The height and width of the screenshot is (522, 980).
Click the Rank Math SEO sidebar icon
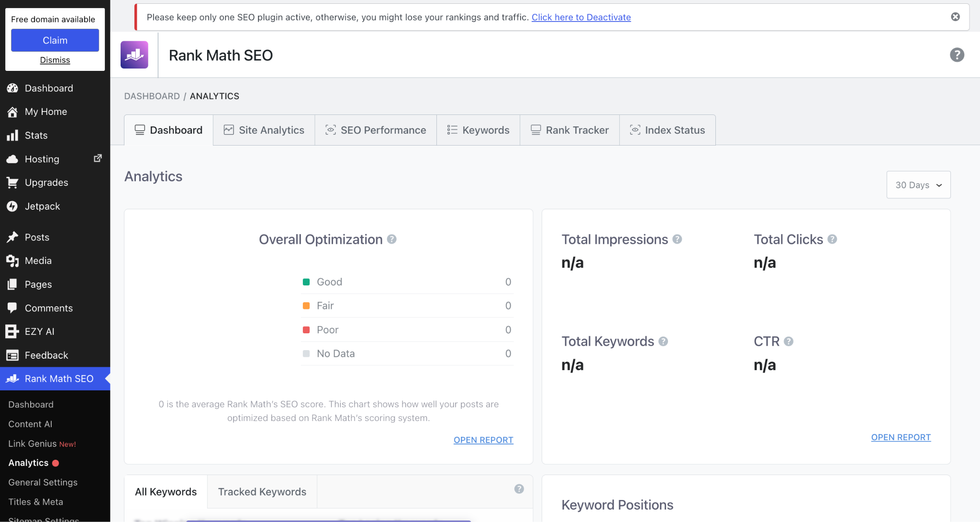click(x=12, y=379)
